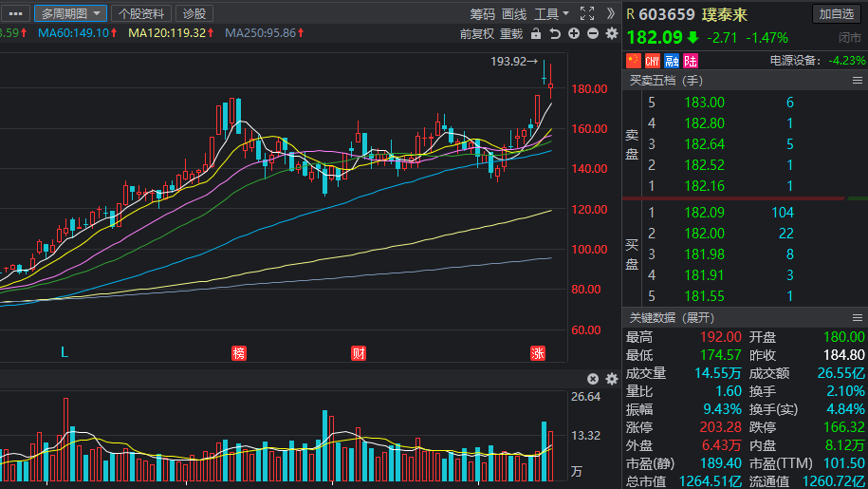
Task: Zoom in chart with plus icon
Action: 574,34
